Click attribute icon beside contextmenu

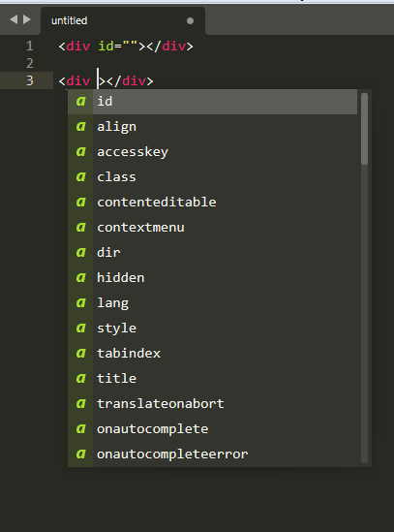[80, 228]
